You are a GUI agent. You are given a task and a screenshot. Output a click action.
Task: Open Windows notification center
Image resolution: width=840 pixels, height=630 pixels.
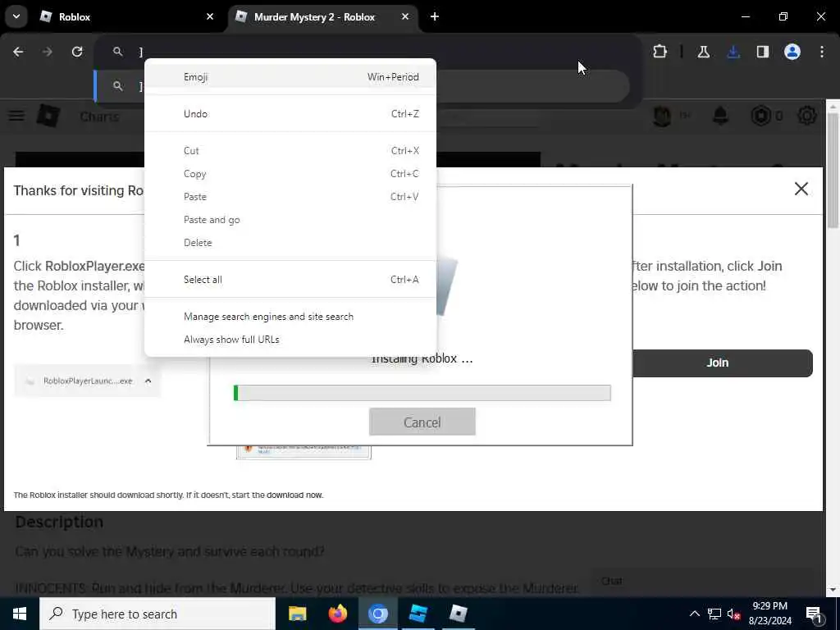814,614
